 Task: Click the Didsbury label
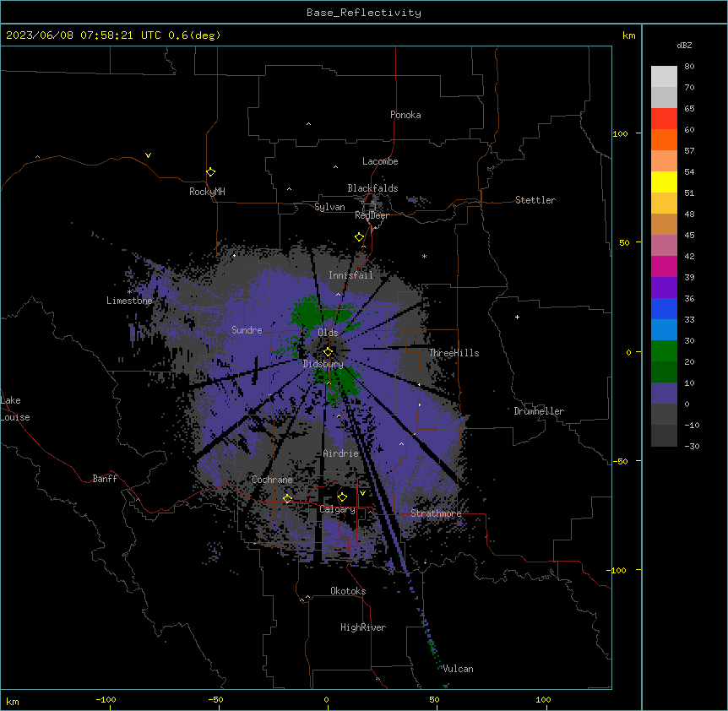(x=323, y=364)
